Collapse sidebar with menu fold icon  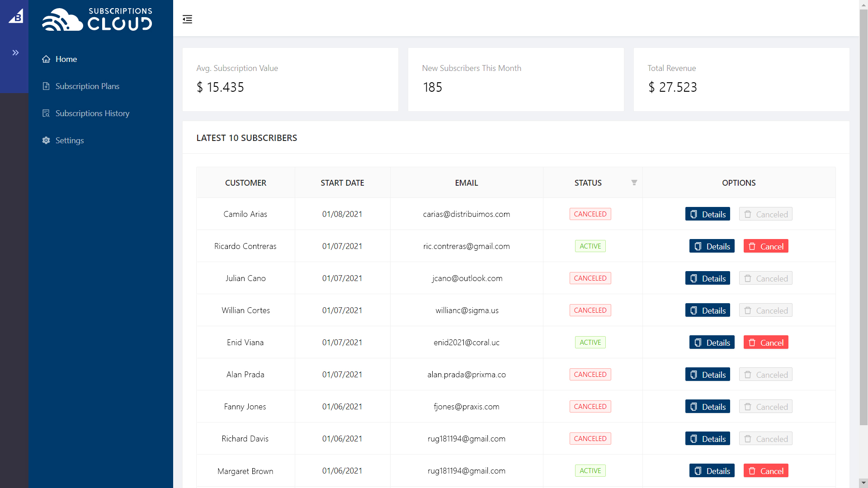point(187,19)
